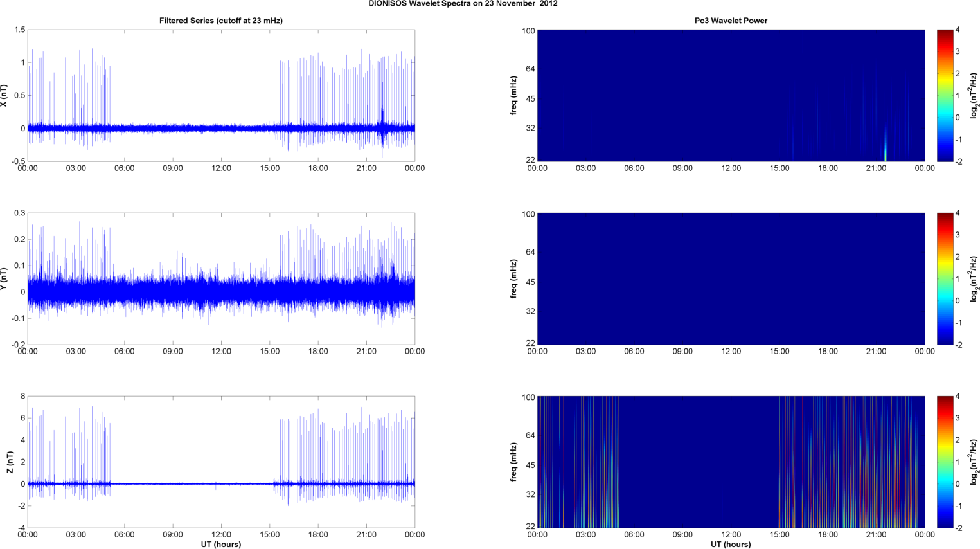Select the "Pc3 Wavelet Power" heading
The width and height of the screenshot is (980, 549).
point(731,21)
